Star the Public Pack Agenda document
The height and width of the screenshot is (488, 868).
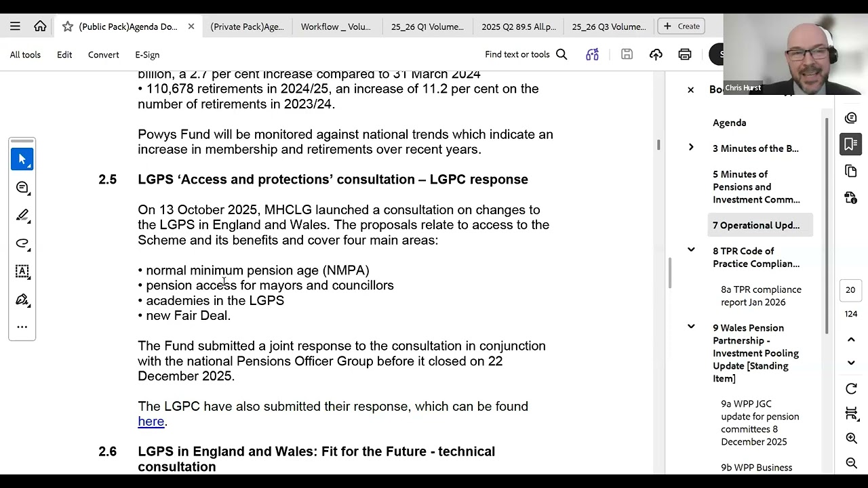pos(67,26)
